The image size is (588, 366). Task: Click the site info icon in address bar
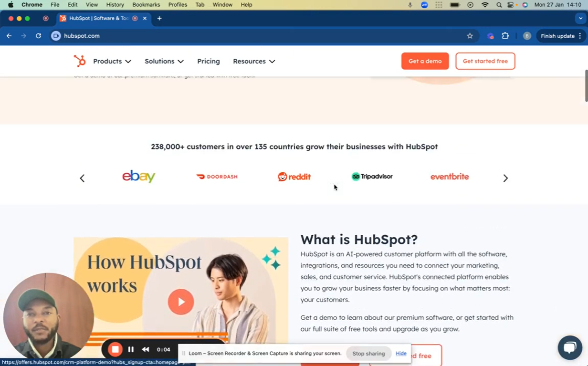point(56,36)
